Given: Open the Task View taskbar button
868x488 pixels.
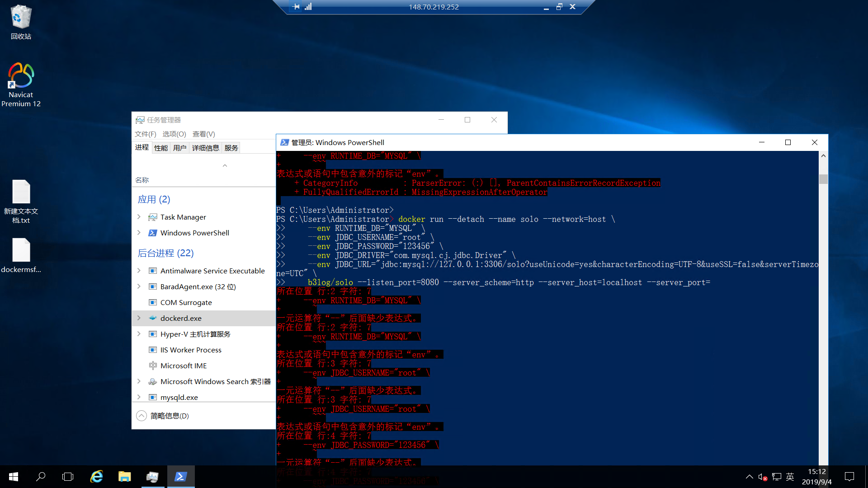Looking at the screenshot, I should click(68, 476).
